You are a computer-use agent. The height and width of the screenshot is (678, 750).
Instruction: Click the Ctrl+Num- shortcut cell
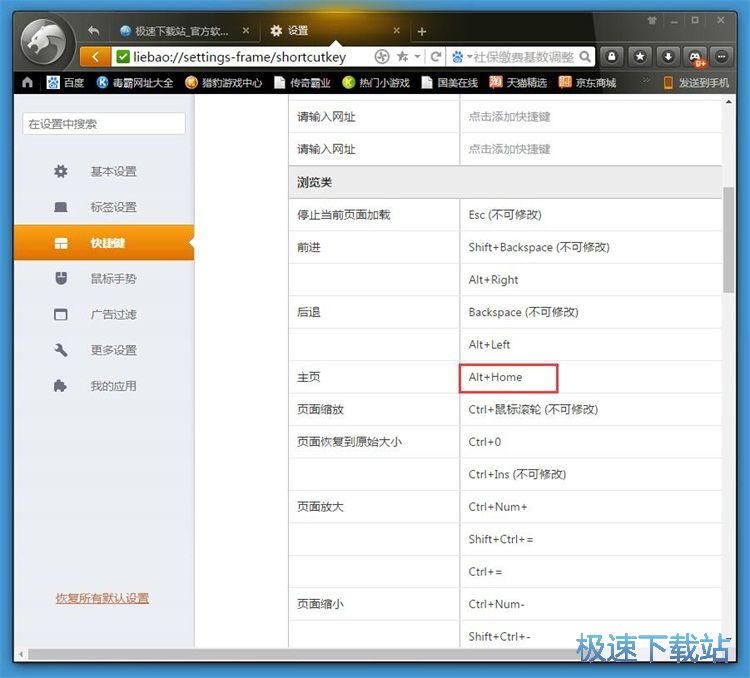coord(591,604)
